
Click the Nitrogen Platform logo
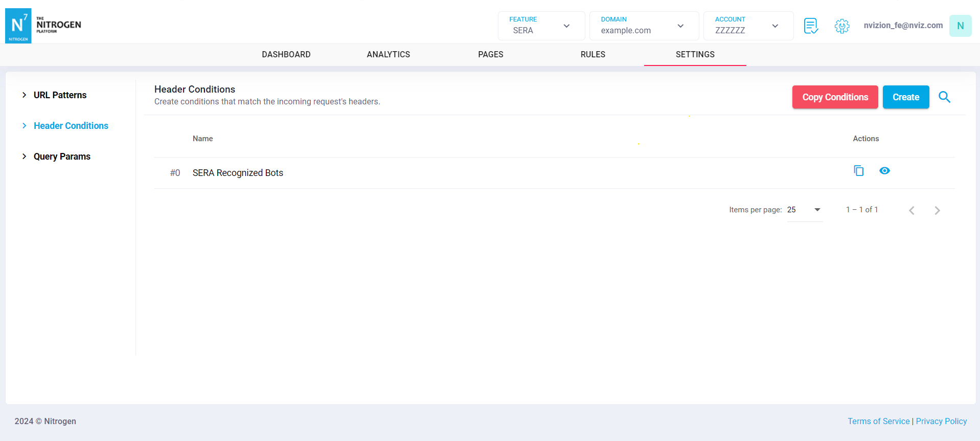(43, 26)
